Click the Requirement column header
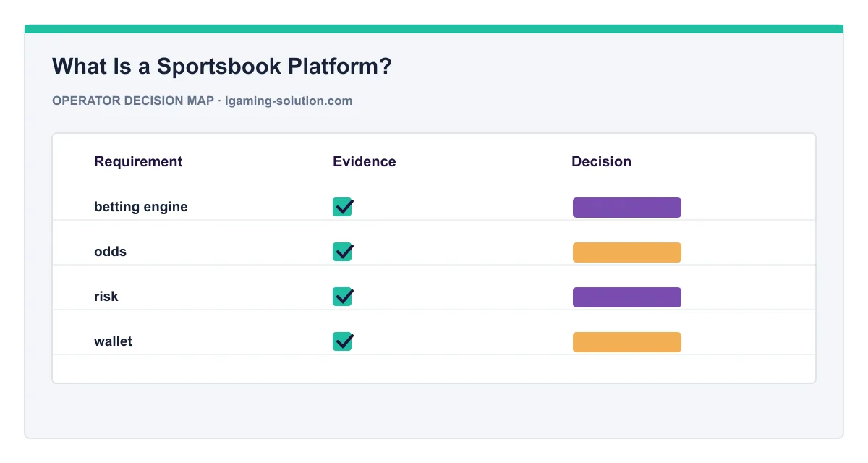The width and height of the screenshot is (868, 463). (x=138, y=162)
